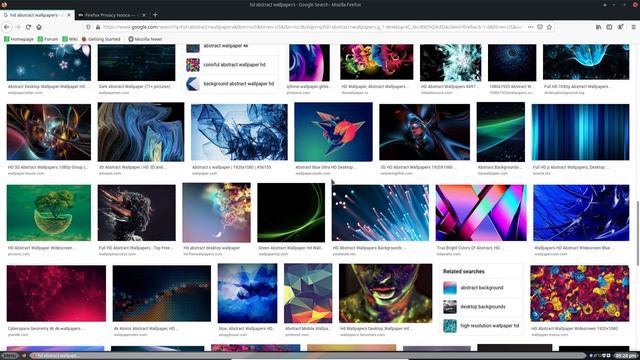Image resolution: width=640 pixels, height=360 pixels.
Task: Open the Homepage bookmark
Action: [x=19, y=39]
